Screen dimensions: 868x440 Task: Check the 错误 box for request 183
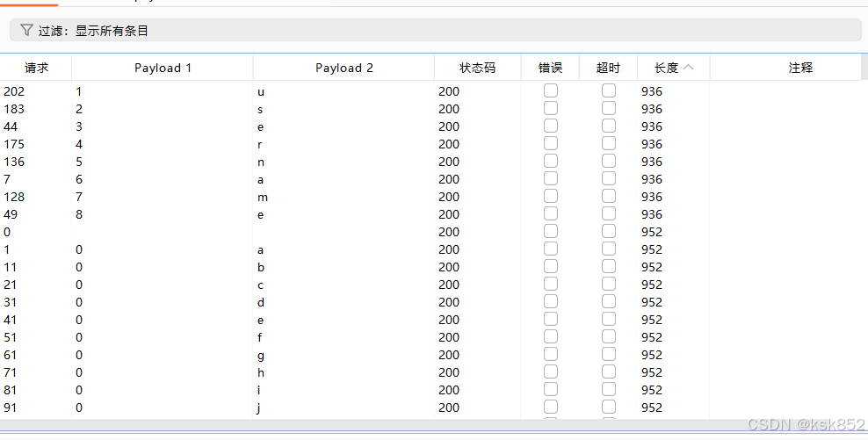[550, 109]
